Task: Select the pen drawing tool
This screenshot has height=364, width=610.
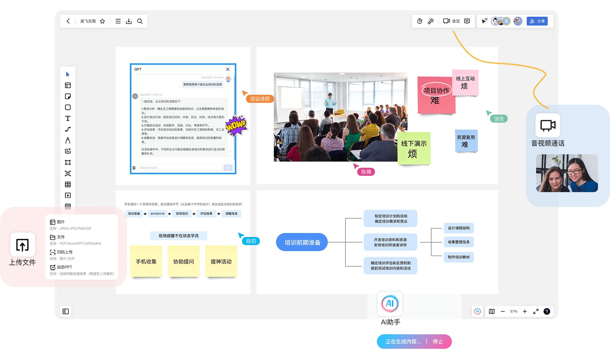Action: point(68,141)
